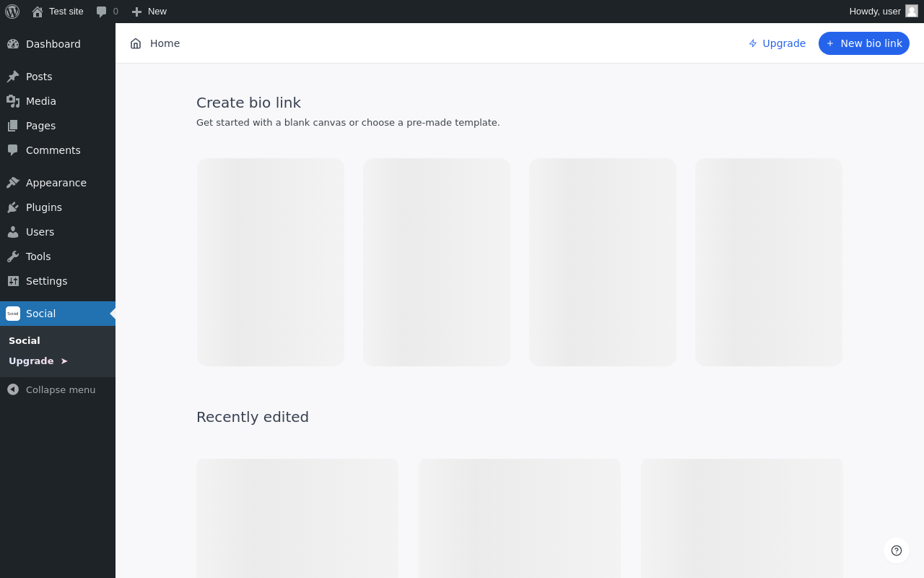Click the New bio link button

tap(864, 43)
